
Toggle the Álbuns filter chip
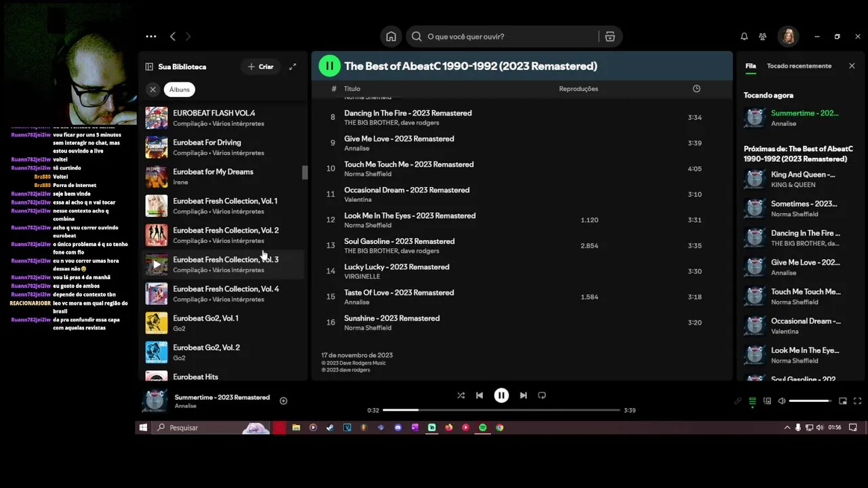pos(179,89)
